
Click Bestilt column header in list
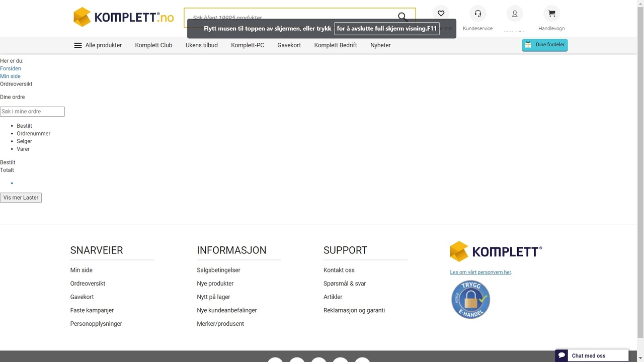(24, 126)
